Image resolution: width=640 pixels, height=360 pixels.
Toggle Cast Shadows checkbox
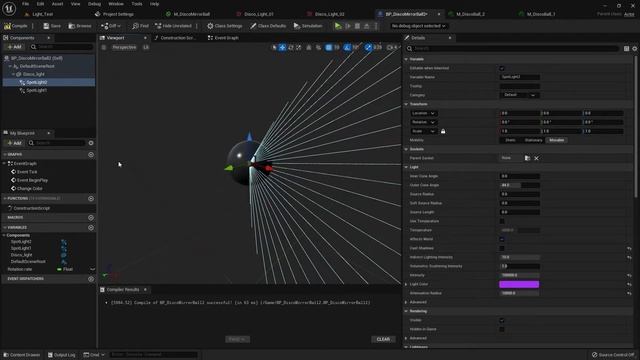pos(502,248)
